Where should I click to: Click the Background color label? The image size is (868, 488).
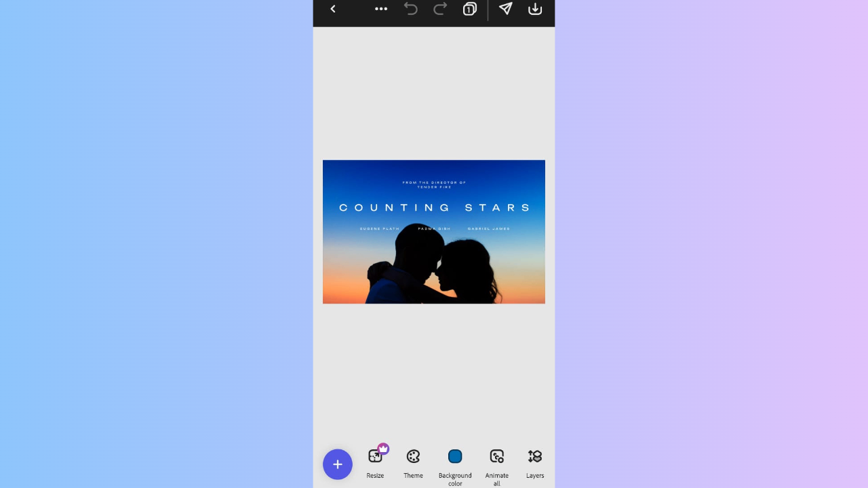click(x=455, y=479)
